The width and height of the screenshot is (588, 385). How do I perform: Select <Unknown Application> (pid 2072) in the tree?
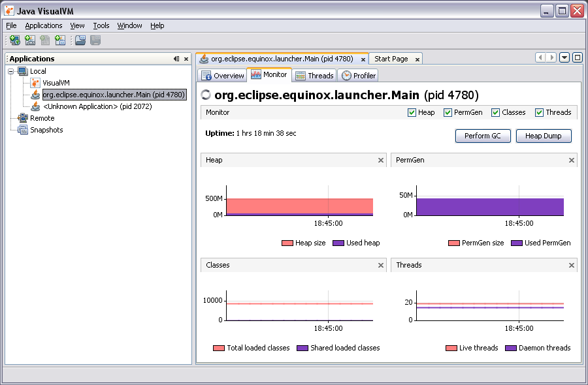97,106
